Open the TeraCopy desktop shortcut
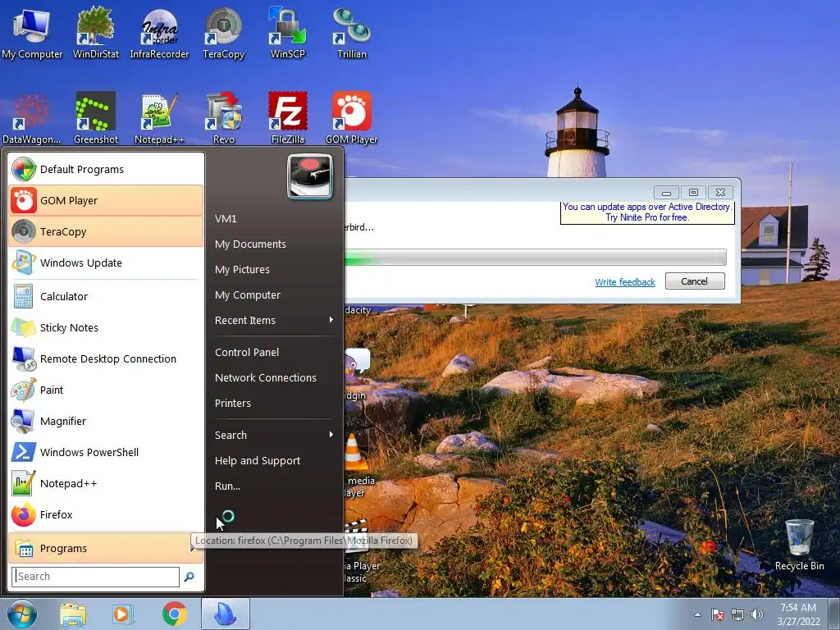The image size is (840, 630). pos(223,32)
